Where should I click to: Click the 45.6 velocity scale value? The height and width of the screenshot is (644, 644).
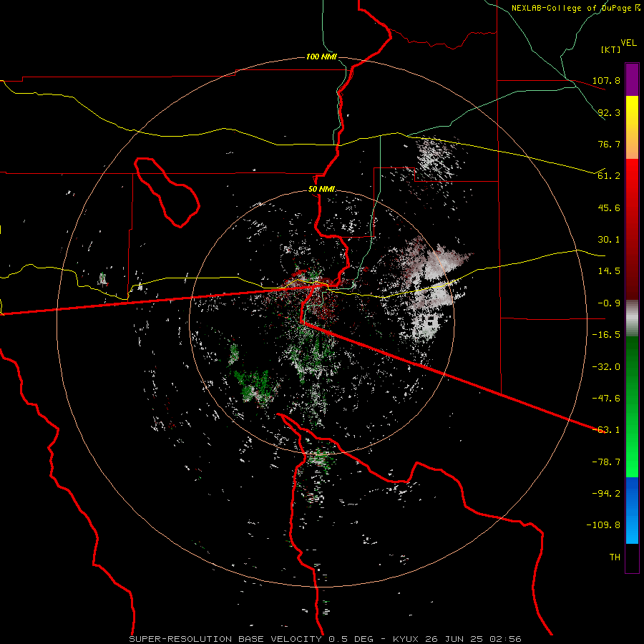609,208
